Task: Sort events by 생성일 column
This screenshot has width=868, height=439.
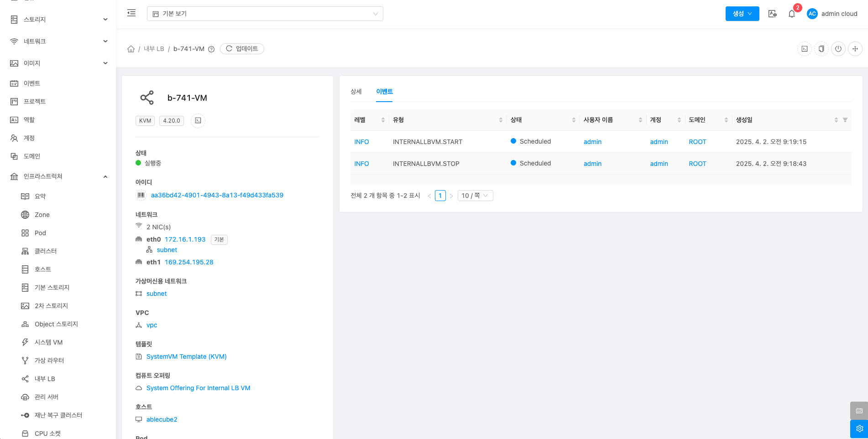Action: [x=836, y=120]
